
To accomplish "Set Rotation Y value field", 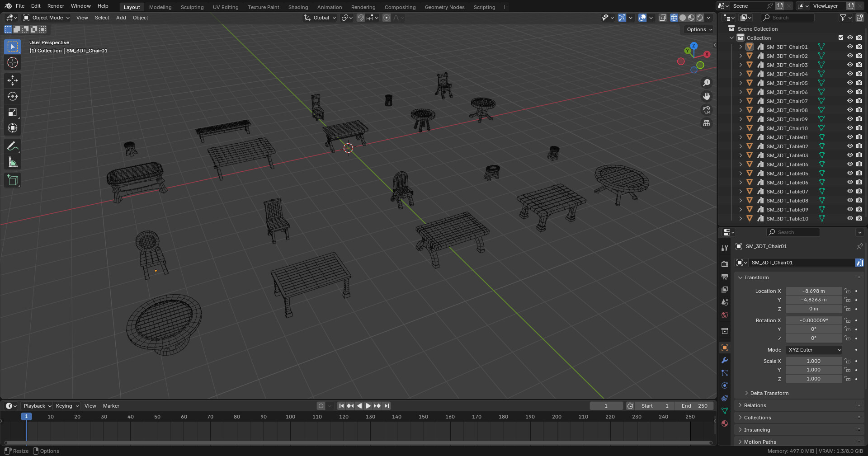I will pos(814,329).
